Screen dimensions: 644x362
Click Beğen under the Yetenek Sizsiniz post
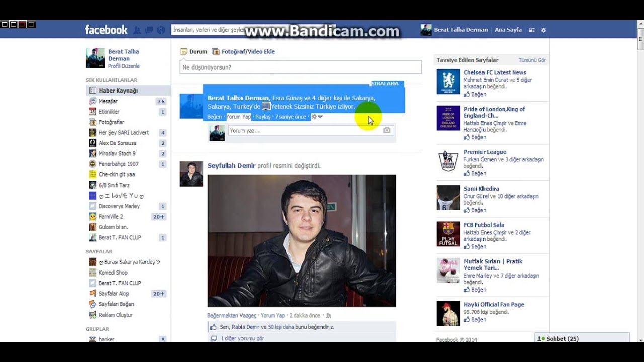point(214,117)
